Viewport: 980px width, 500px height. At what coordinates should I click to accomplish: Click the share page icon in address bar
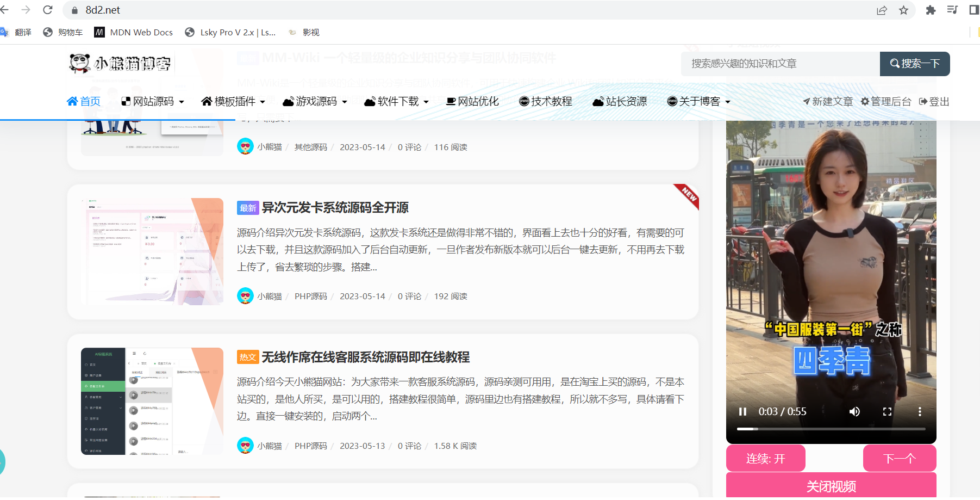(x=882, y=10)
